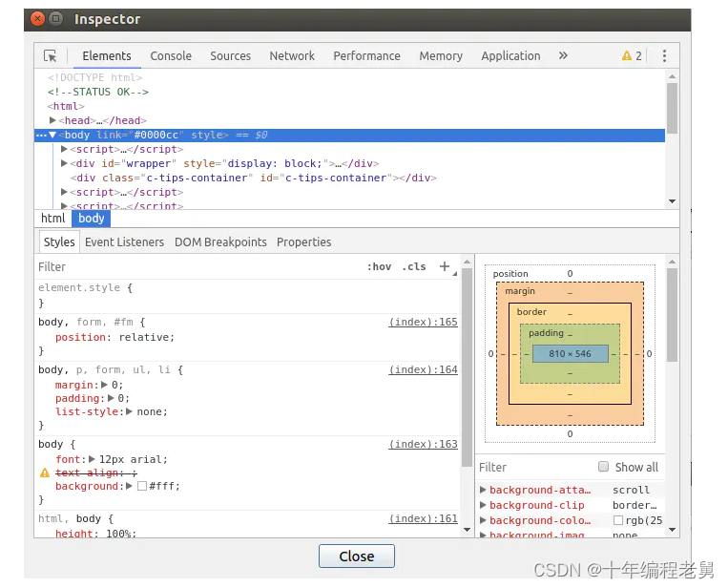Screen dimensions: 728x588
Task: Open the DevTools three-dot customize menu
Action: point(664,55)
